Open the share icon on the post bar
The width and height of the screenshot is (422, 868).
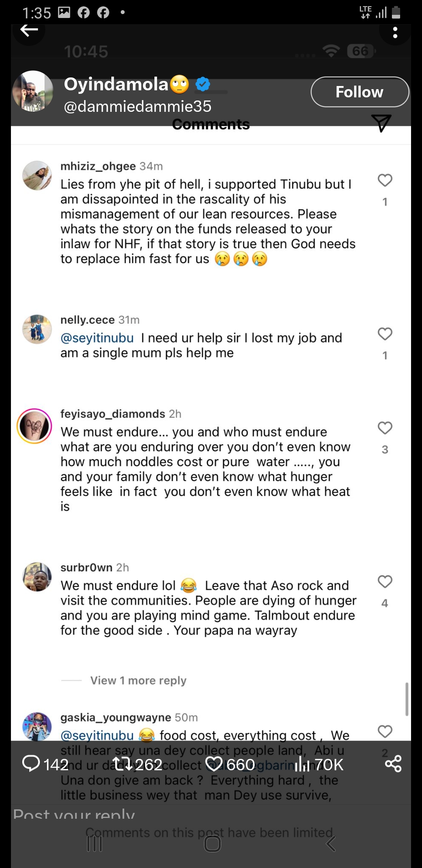coord(393,764)
